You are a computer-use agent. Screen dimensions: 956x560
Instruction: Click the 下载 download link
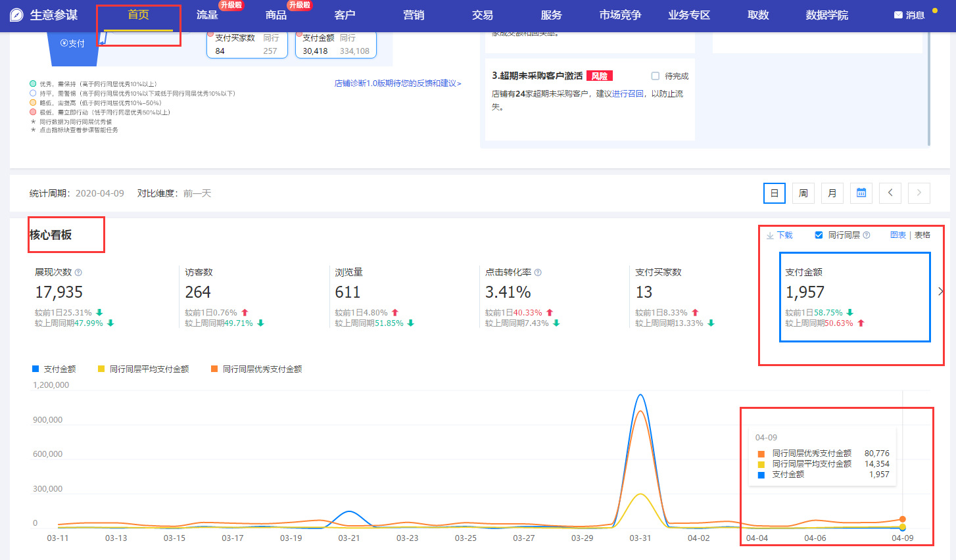coord(780,235)
